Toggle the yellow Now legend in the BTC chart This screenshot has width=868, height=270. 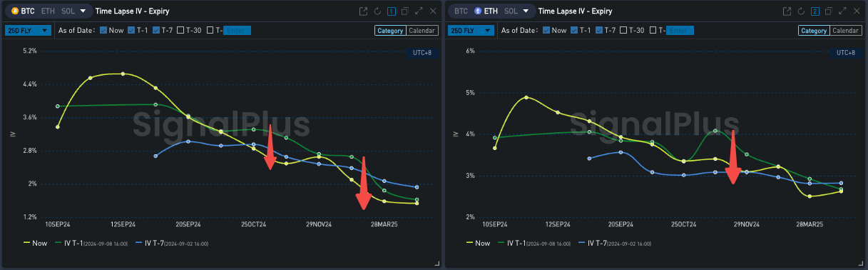coord(36,243)
